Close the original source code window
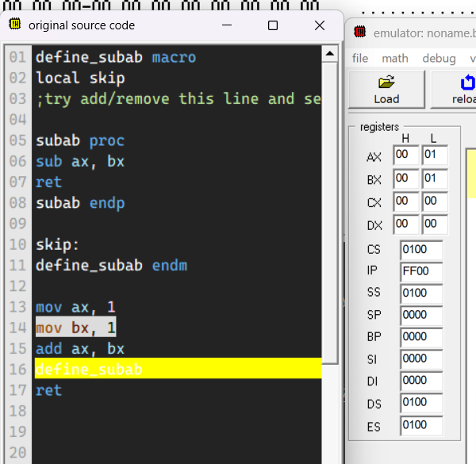The image size is (476, 464). [320, 25]
